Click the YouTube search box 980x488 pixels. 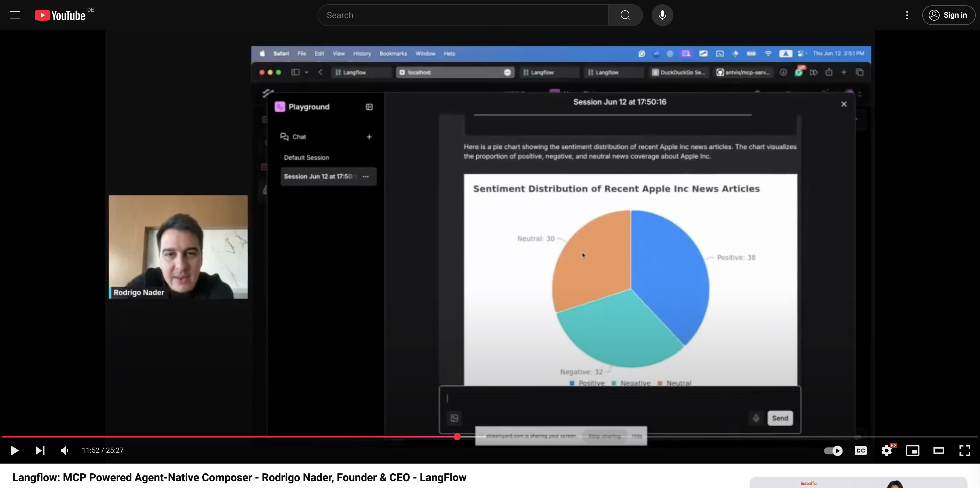463,15
